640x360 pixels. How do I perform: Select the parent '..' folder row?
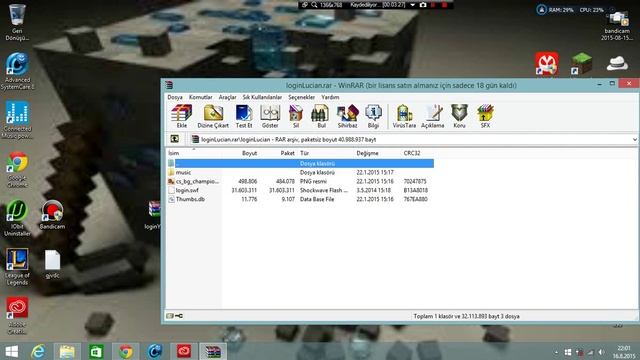pyautogui.click(x=300, y=163)
